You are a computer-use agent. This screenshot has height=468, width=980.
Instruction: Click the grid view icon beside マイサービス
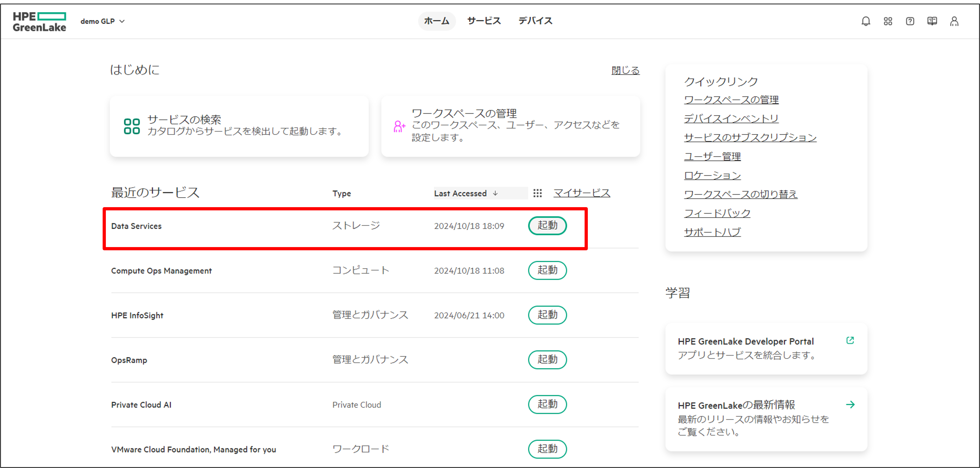[537, 193]
